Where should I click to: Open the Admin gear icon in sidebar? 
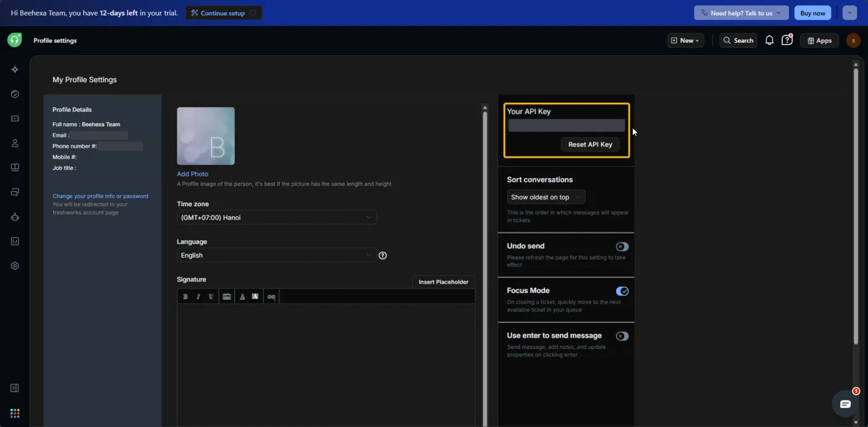[x=15, y=266]
